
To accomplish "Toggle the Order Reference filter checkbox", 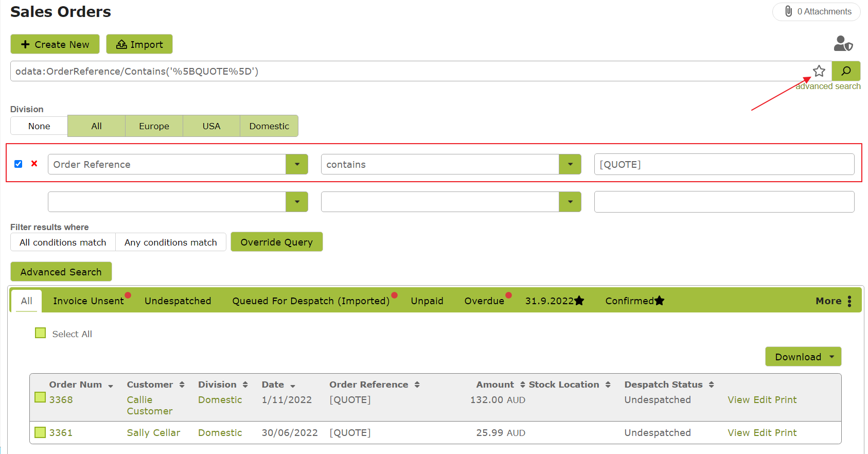I will pos(19,164).
